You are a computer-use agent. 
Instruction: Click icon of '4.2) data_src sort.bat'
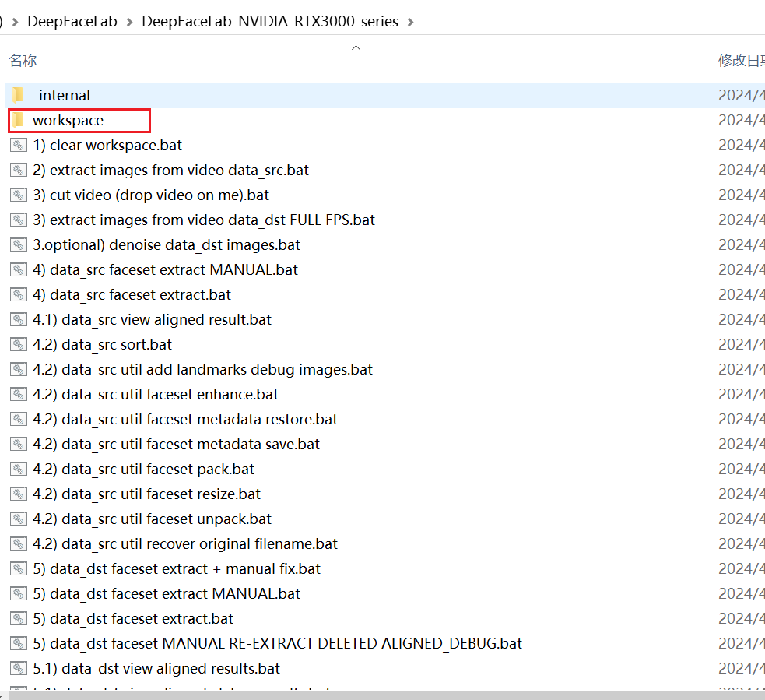click(x=19, y=344)
